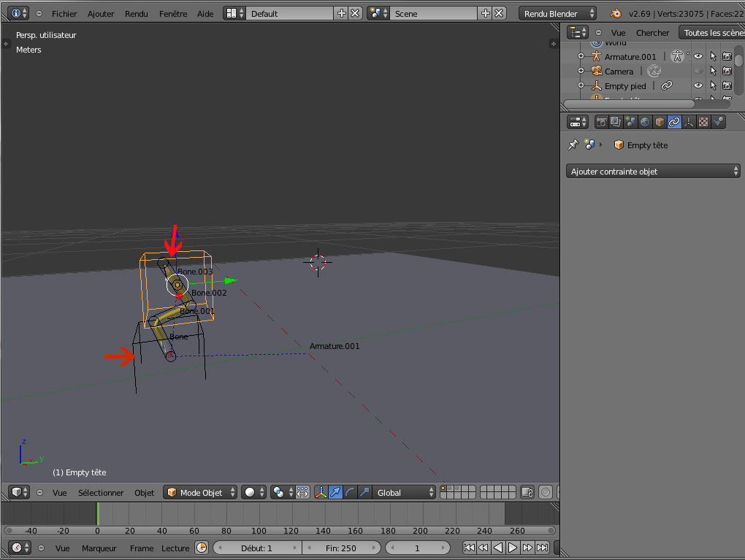The height and width of the screenshot is (560, 745).
Task: Add a new screen layout next to Default
Action: [342, 14]
